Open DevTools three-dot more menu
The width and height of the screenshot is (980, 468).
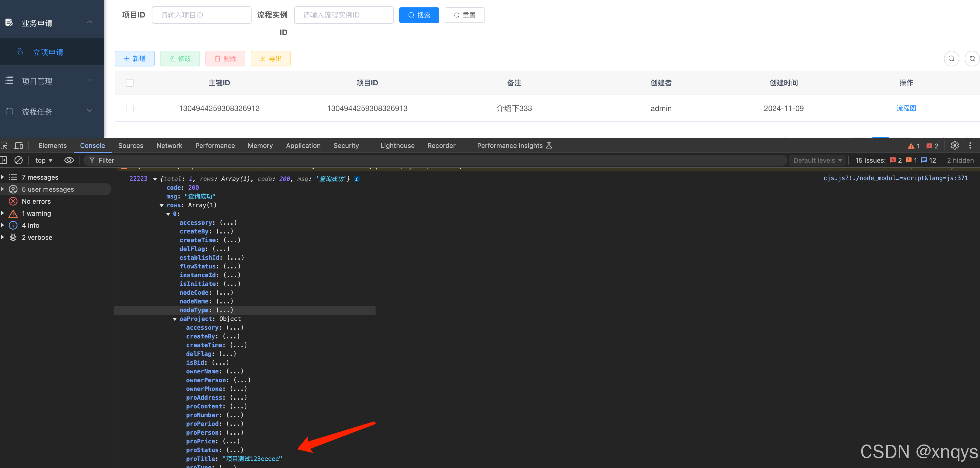pyautogui.click(x=970, y=145)
